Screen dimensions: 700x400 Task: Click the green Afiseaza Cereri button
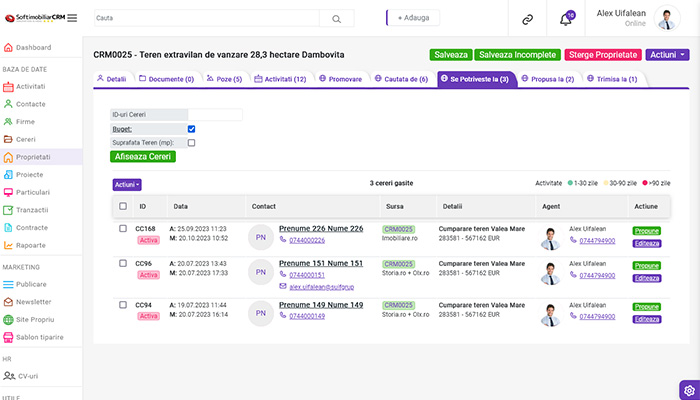point(143,157)
